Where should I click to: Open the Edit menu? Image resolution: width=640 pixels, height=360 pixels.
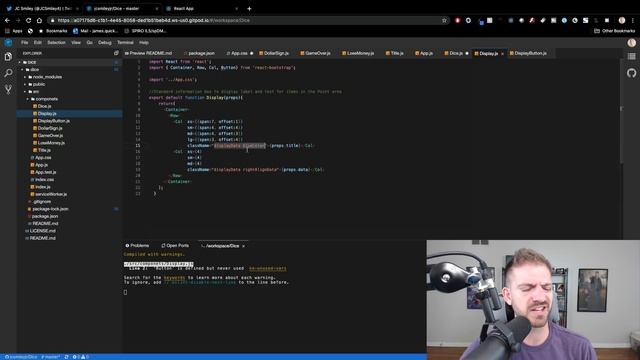coord(38,42)
